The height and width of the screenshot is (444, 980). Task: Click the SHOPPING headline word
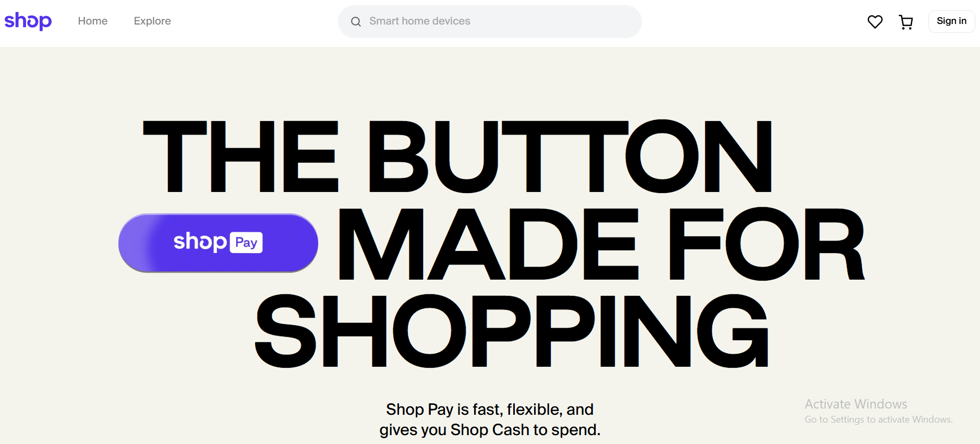(x=512, y=331)
